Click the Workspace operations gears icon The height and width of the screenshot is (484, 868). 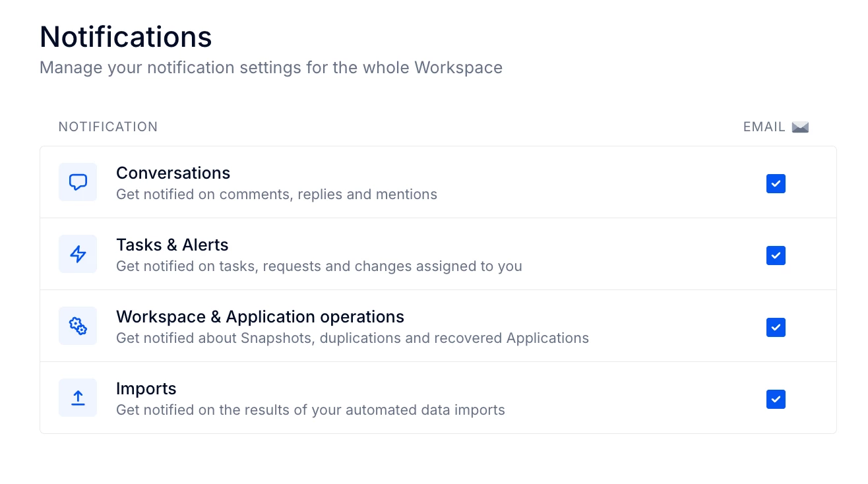tap(78, 326)
